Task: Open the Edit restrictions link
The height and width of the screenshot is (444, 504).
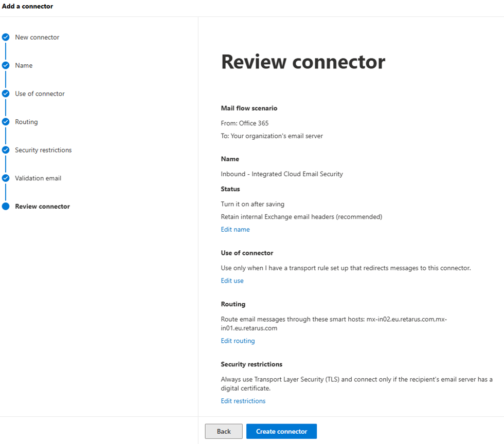Action: pyautogui.click(x=243, y=401)
